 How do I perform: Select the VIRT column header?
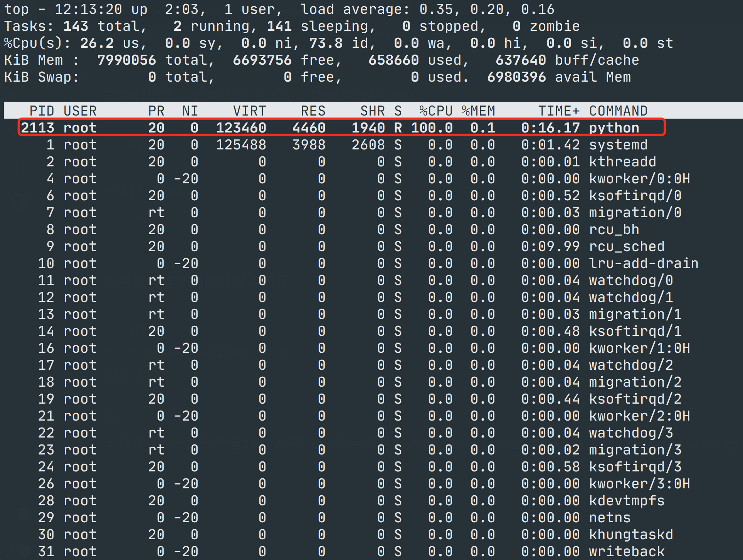[249, 111]
